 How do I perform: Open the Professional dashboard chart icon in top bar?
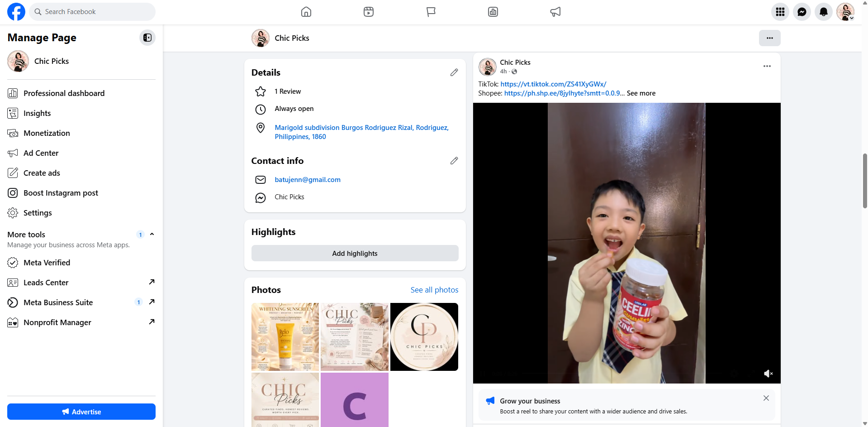(493, 12)
